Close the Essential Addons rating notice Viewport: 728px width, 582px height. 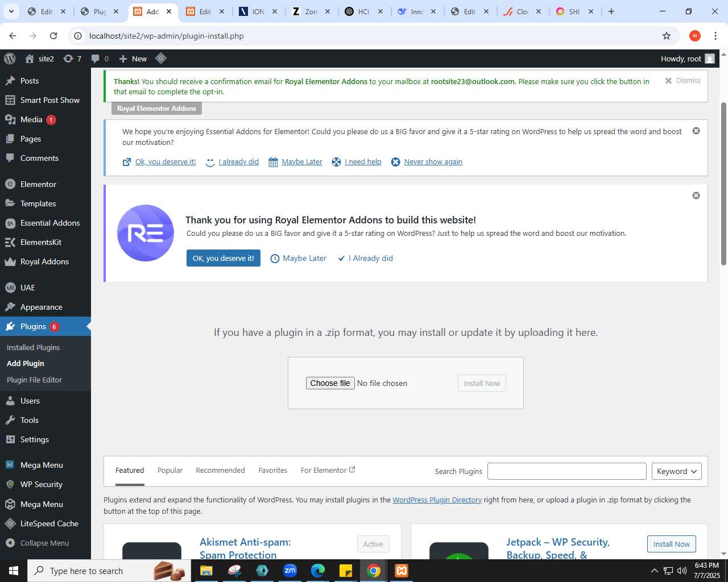[696, 131]
